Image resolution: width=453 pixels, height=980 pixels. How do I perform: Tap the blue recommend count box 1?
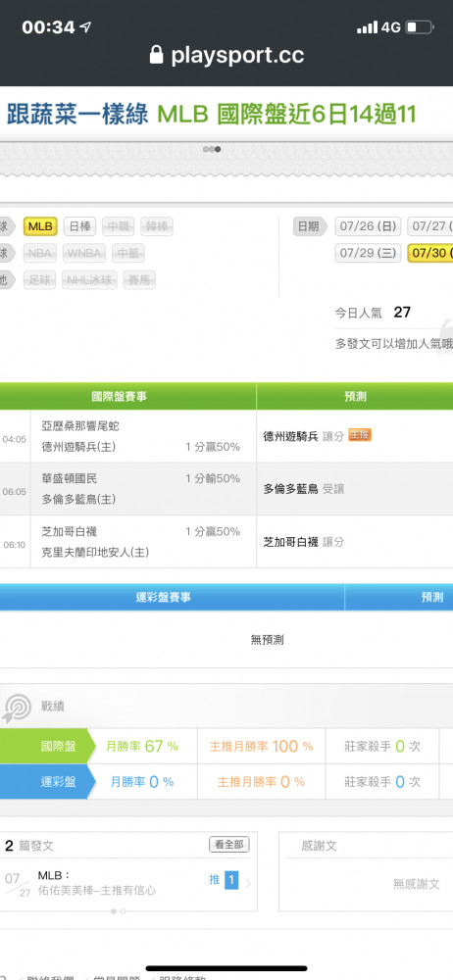[231, 881]
